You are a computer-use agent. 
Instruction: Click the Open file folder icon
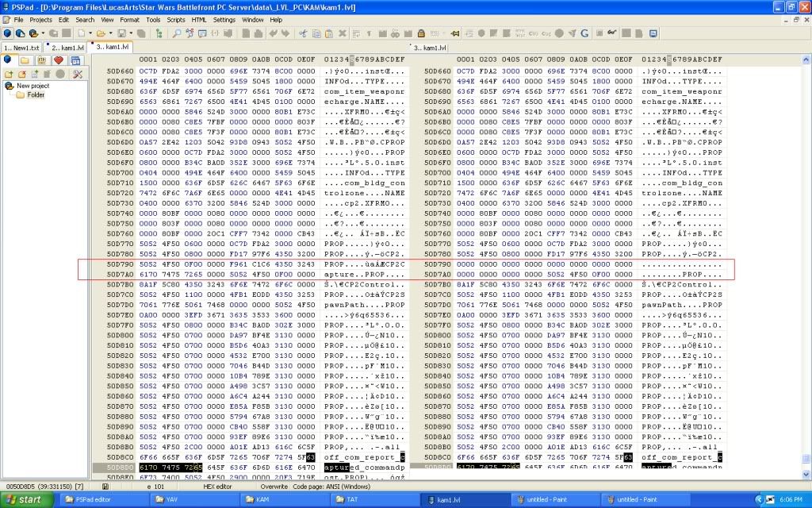(x=101, y=33)
